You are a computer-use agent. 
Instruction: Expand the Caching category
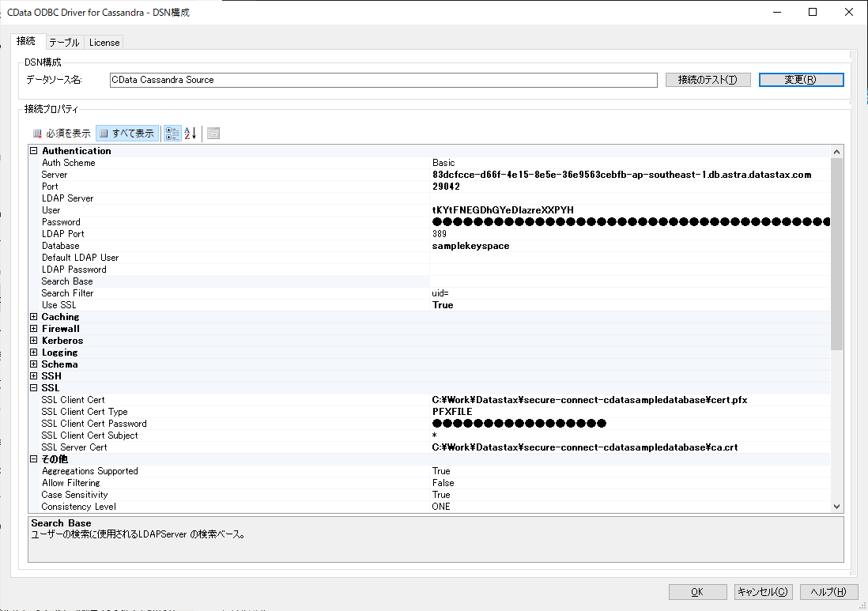(x=34, y=317)
